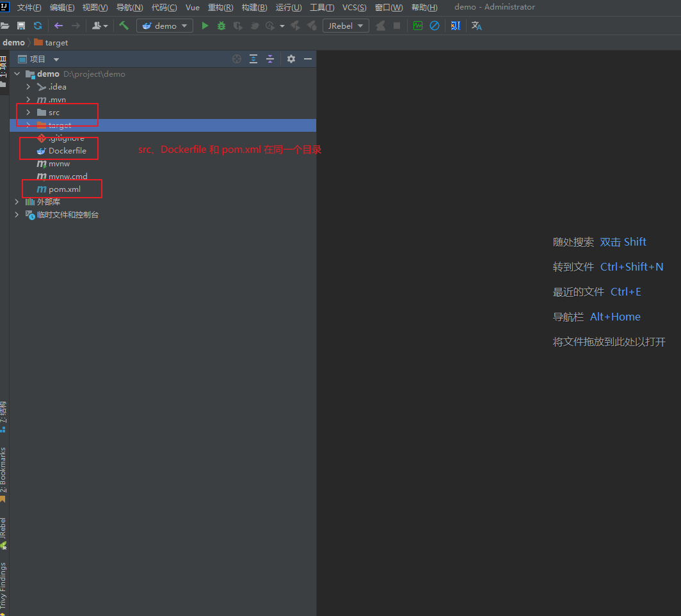
Task: Expand the .idea folder
Action: (x=28, y=87)
